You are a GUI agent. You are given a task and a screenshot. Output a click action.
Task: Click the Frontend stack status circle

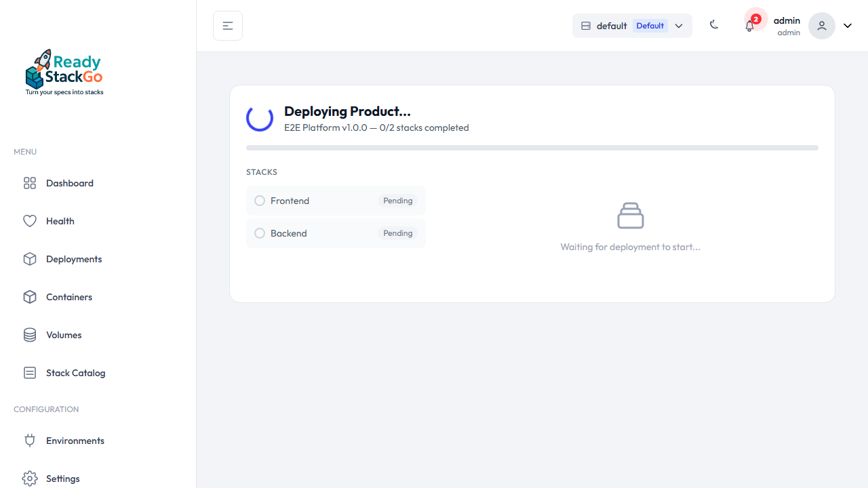click(x=260, y=201)
